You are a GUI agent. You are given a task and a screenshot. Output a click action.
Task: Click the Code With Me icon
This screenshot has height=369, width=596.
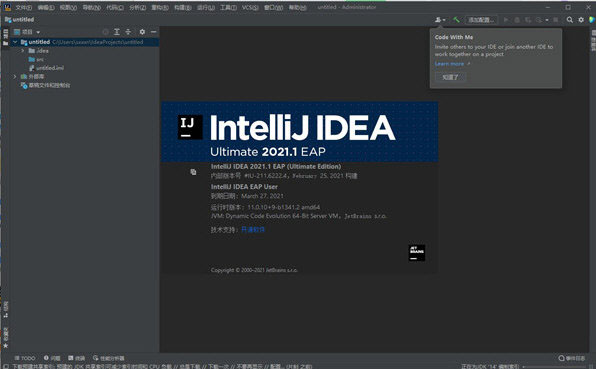point(440,20)
